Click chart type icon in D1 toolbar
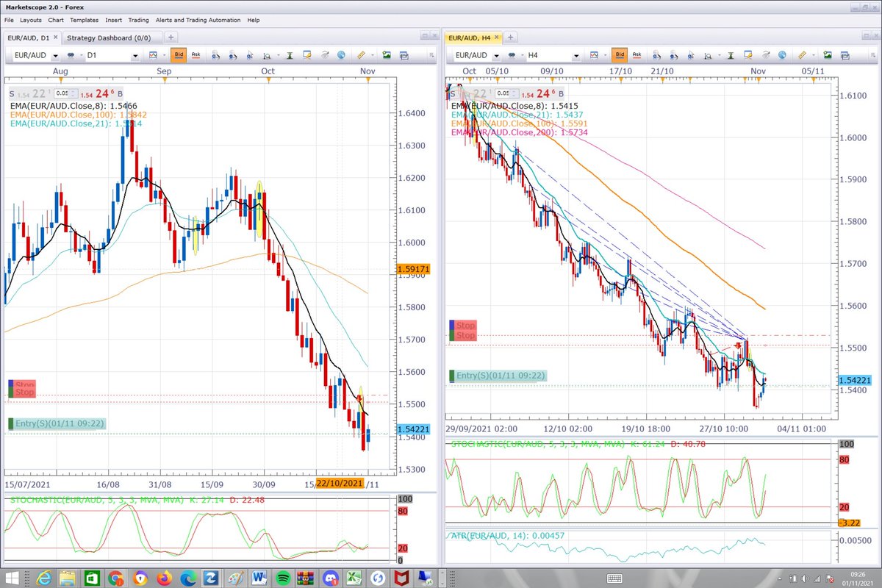Viewport: 882px width, 588px height. point(154,55)
